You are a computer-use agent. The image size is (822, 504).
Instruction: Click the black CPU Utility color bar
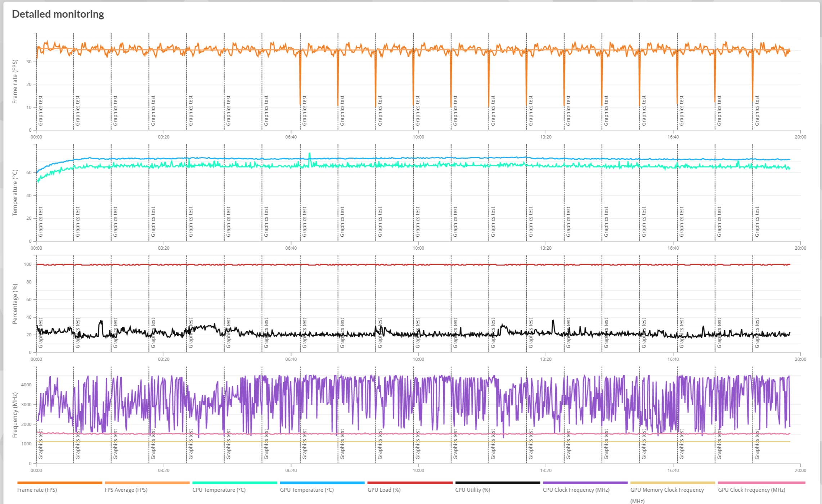pyautogui.click(x=498, y=483)
